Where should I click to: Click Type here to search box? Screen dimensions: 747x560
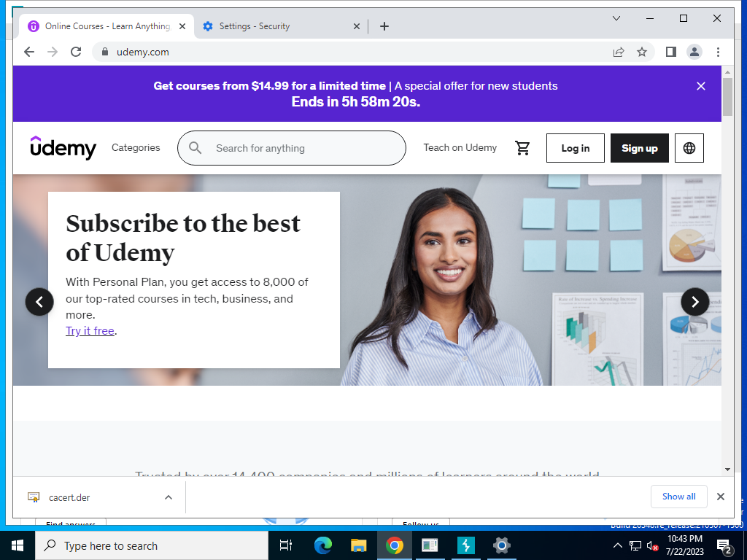tap(152, 545)
